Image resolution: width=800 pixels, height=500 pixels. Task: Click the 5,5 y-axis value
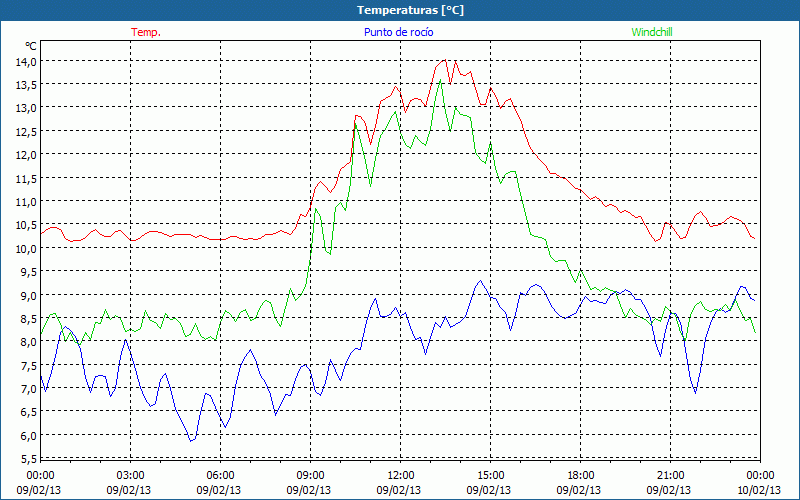[x=28, y=459]
